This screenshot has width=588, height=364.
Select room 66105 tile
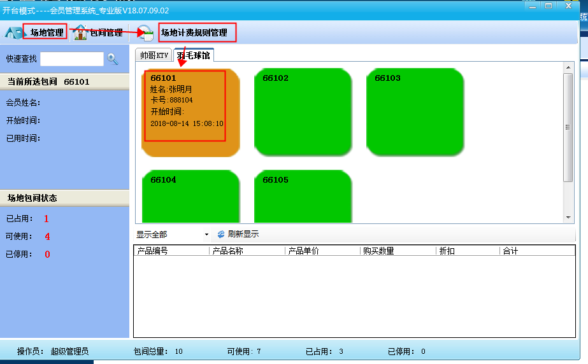click(x=303, y=196)
